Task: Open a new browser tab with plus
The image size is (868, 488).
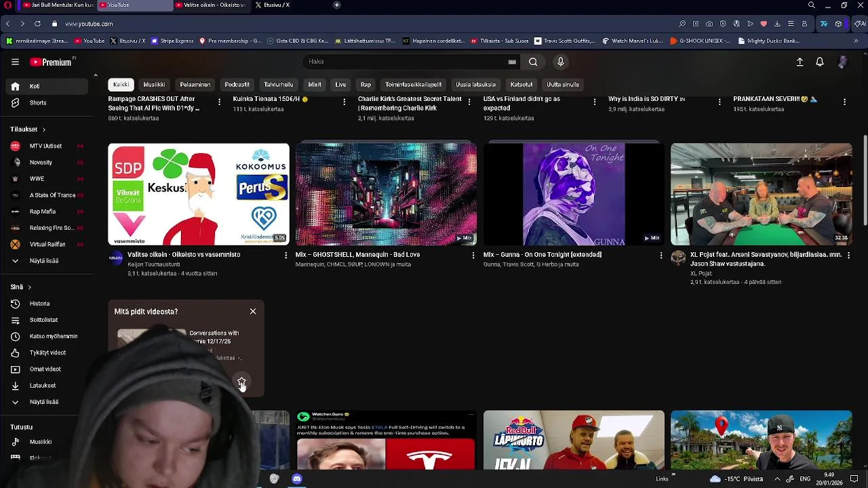Action: pos(337,5)
